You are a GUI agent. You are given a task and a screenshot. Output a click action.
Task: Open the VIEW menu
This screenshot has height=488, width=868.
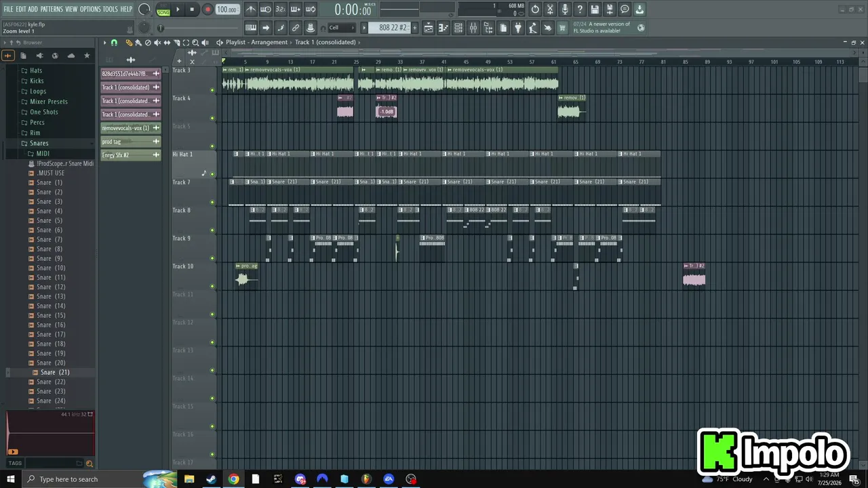[71, 9]
